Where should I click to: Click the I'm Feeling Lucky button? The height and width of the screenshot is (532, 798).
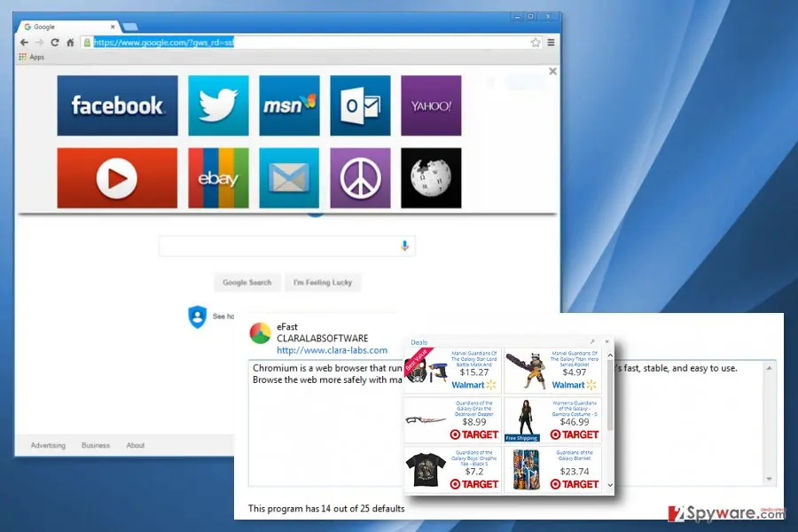(323, 283)
